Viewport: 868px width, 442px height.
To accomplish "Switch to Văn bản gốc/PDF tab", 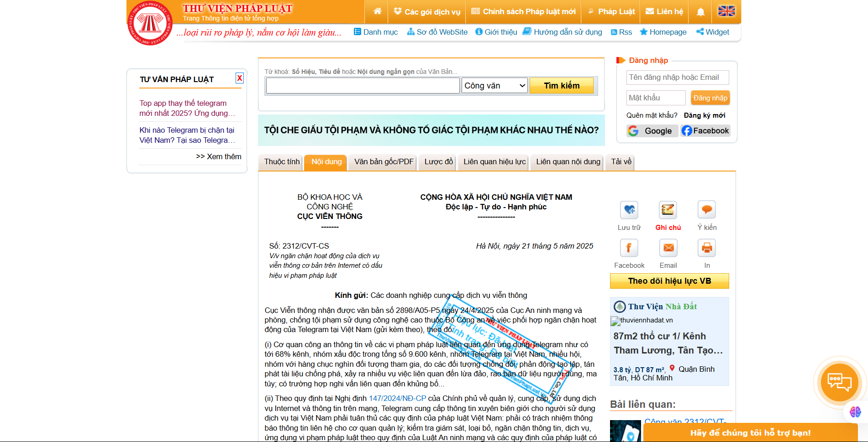I will [384, 162].
